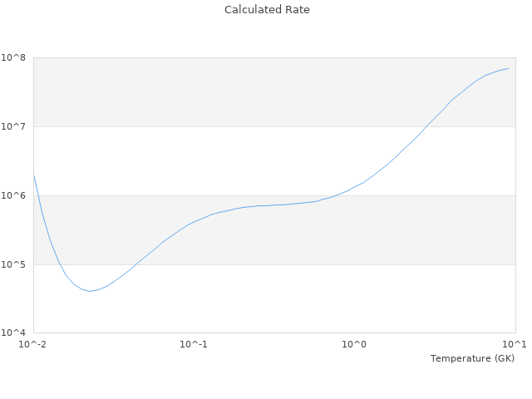Click the 10^4 y-axis tick label
The width and height of the screenshot is (532, 399).
13,333
